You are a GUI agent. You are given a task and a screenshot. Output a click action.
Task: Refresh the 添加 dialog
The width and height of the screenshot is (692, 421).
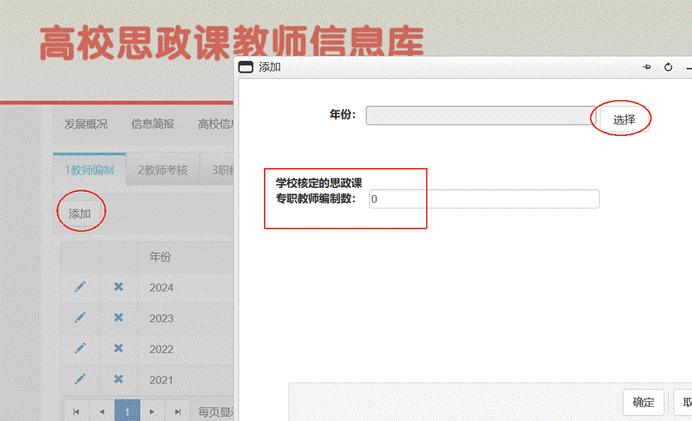pos(668,67)
